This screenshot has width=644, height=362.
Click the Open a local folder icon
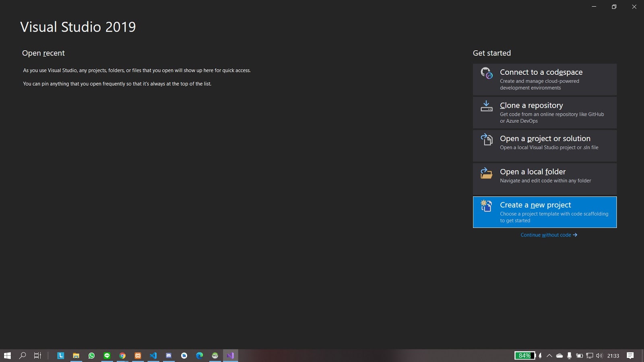[x=486, y=173]
